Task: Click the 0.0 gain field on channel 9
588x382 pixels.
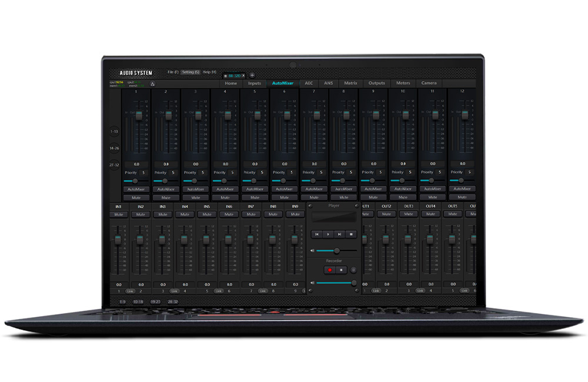Action: click(x=373, y=164)
